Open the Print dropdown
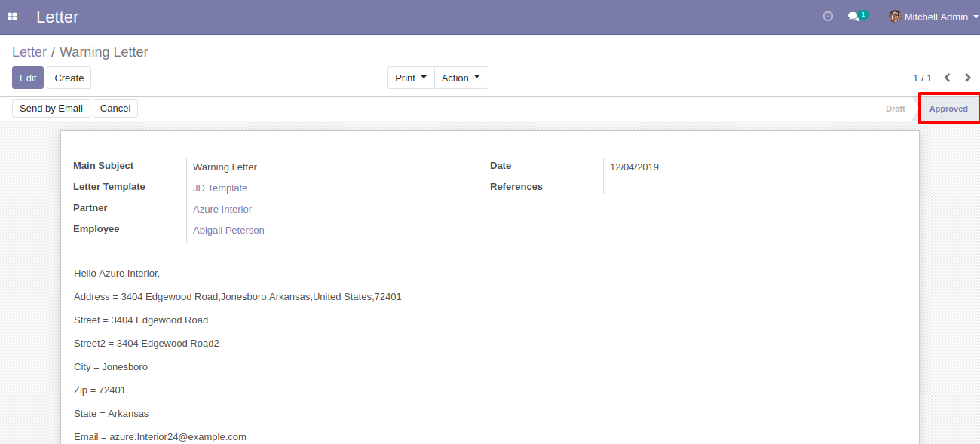 (411, 78)
